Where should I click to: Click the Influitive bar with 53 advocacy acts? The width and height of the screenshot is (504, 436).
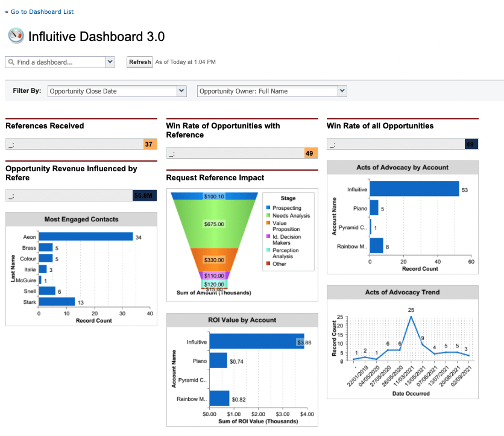[x=414, y=189]
